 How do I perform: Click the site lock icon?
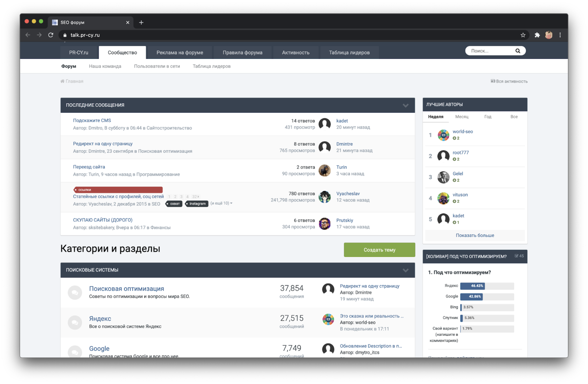pos(65,35)
